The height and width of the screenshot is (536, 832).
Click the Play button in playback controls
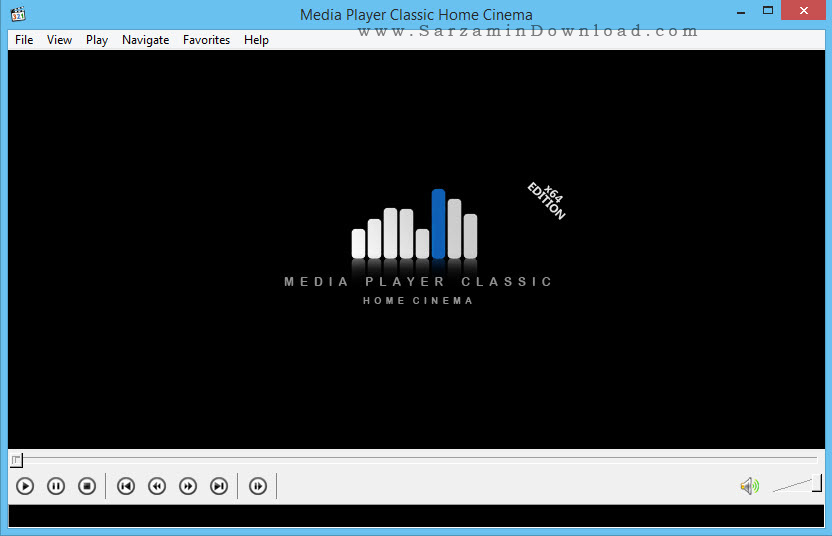coord(25,486)
